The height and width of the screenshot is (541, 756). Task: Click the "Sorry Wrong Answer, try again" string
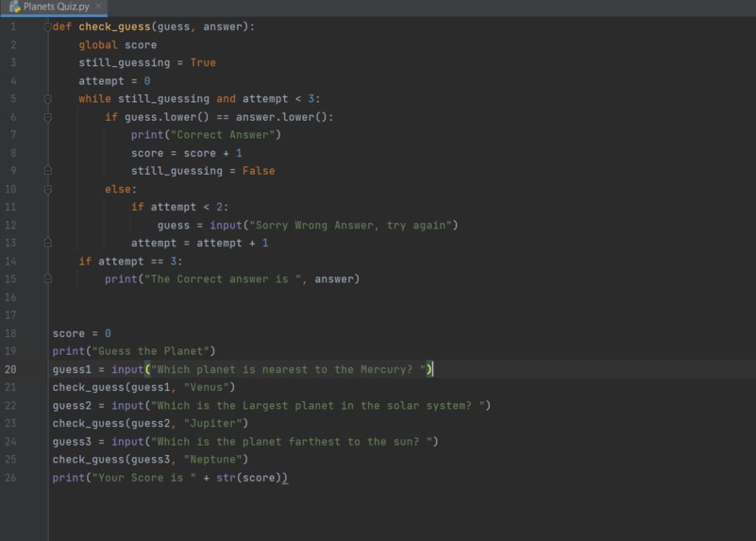pos(350,225)
